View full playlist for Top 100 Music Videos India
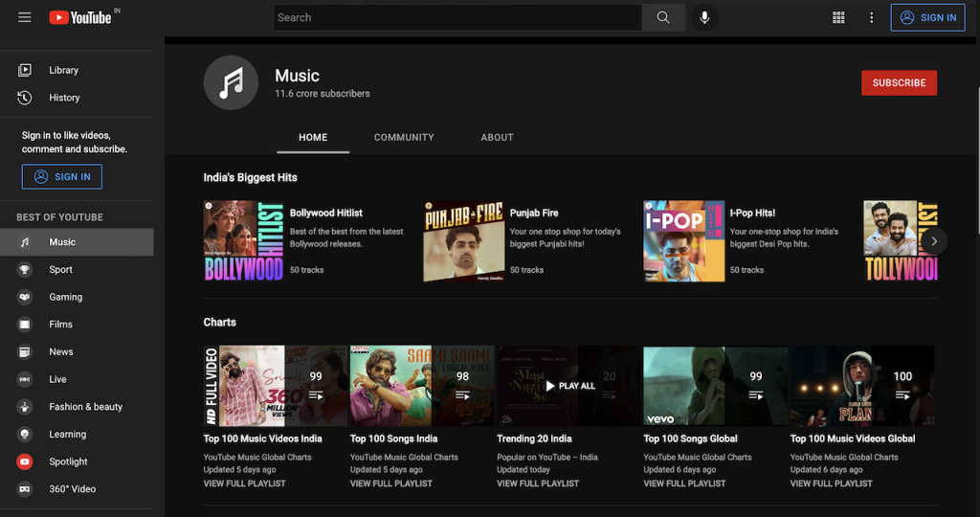Viewport: 980px width, 517px height. pyautogui.click(x=244, y=483)
